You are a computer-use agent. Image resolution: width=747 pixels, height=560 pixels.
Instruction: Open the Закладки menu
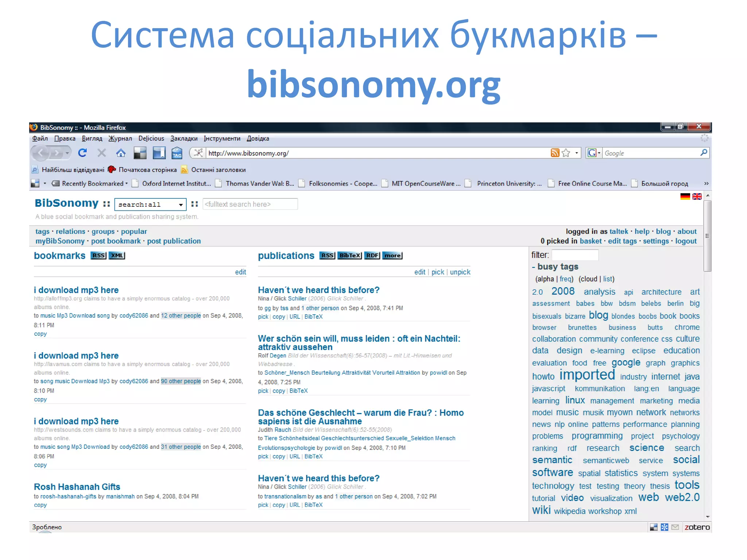pyautogui.click(x=184, y=139)
